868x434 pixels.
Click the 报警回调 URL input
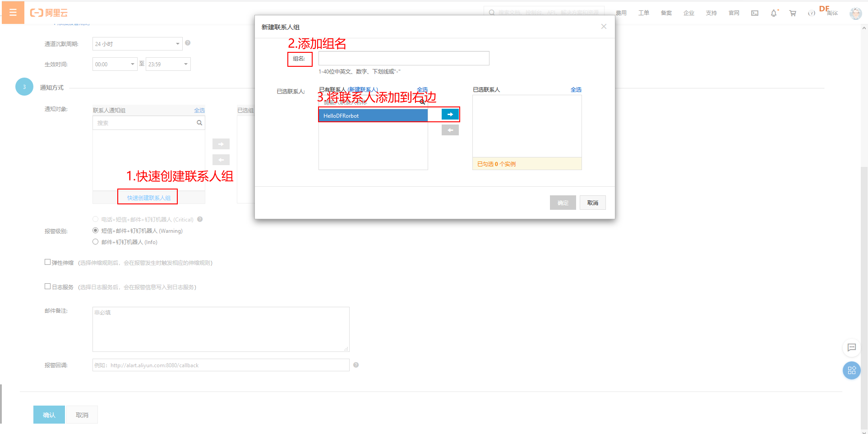tap(221, 365)
